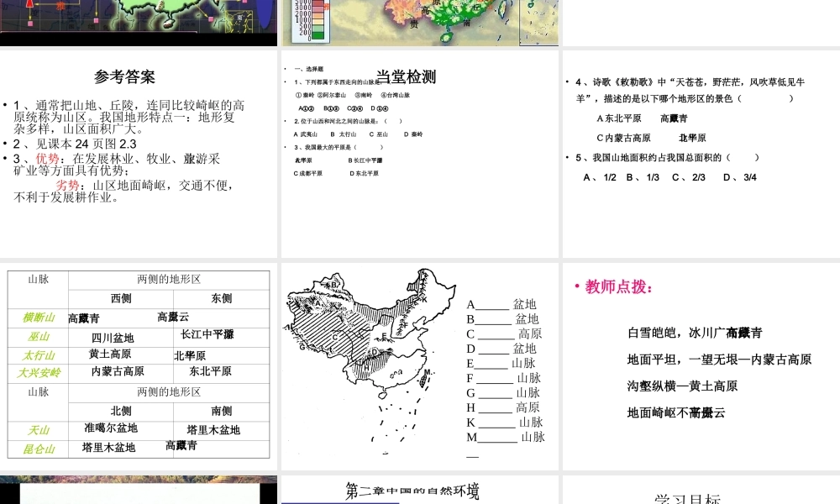Image resolution: width=840 pixels, height=504 pixels.
Task: Click the blank 'C______ 高原' line
Action: [504, 333]
